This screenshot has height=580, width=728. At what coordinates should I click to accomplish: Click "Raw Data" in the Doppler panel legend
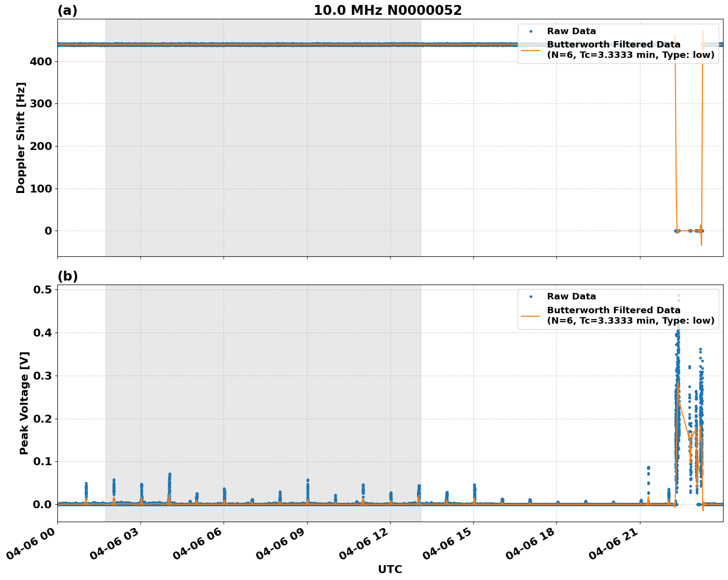(571, 31)
